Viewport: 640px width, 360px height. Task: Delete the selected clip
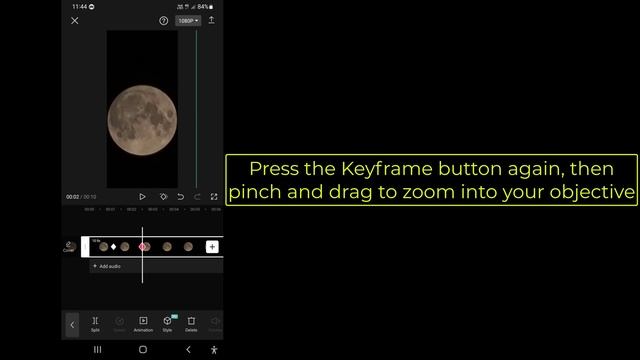pyautogui.click(x=191, y=324)
